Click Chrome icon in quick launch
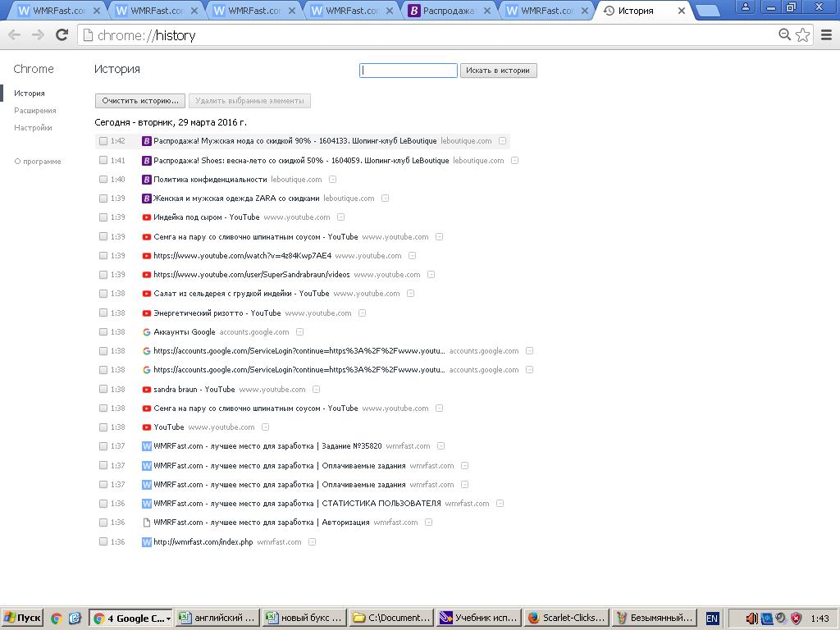This screenshot has width=840, height=630. (57, 619)
